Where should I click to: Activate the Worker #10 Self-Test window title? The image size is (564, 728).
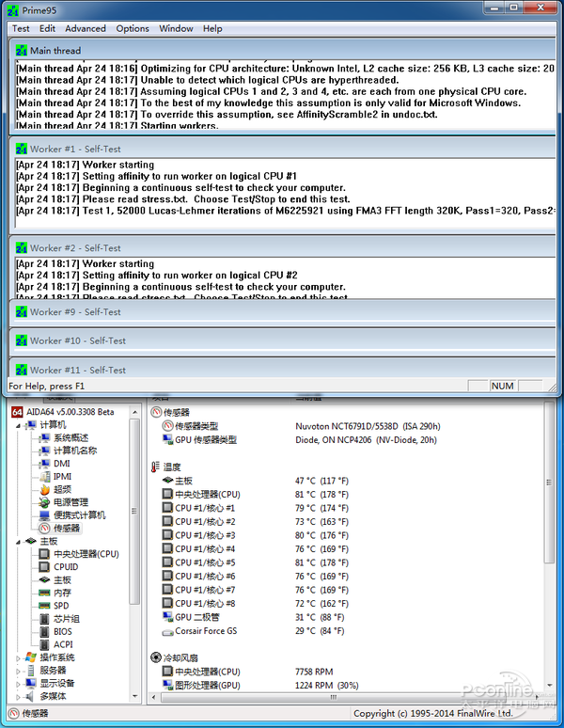78,340
